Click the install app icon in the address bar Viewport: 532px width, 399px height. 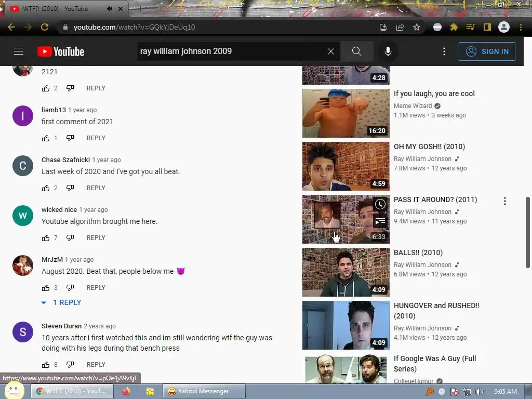coord(383,27)
